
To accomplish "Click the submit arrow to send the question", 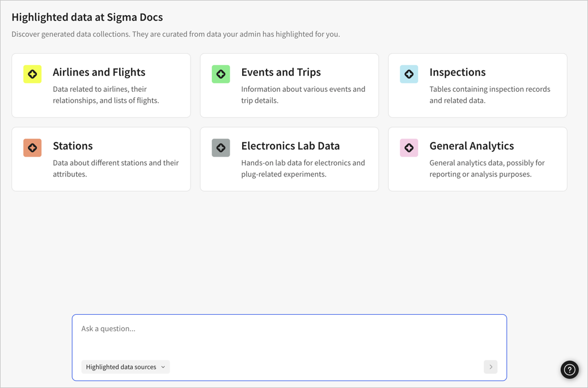I will (x=490, y=367).
